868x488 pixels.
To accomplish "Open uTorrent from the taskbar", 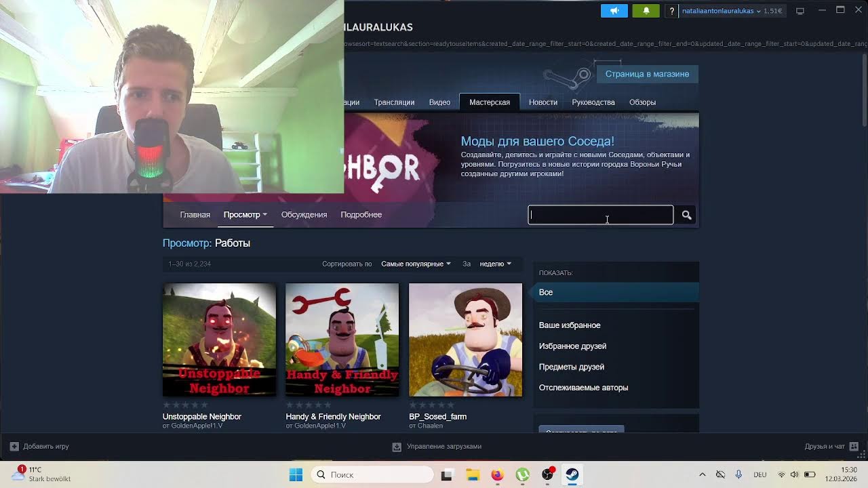I will pyautogui.click(x=522, y=475).
